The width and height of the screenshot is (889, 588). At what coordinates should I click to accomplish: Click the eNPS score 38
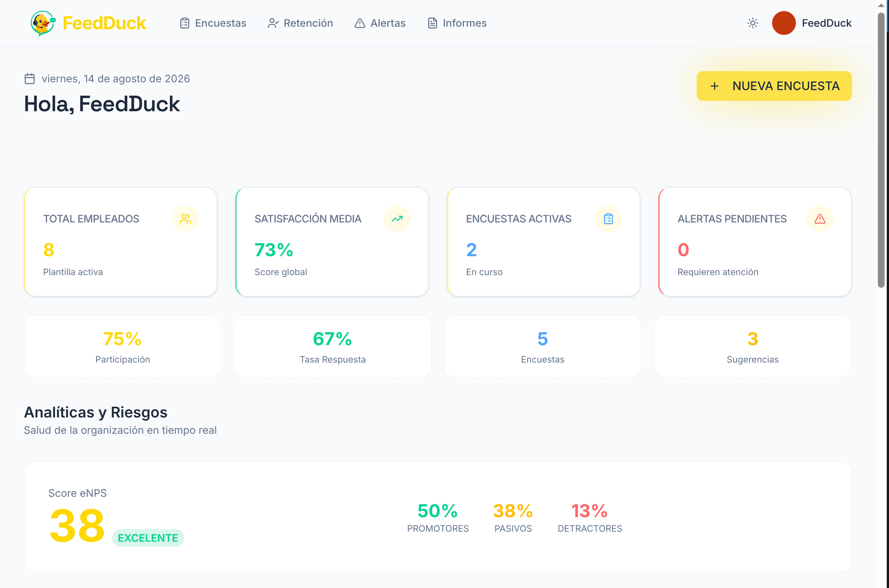tap(77, 526)
